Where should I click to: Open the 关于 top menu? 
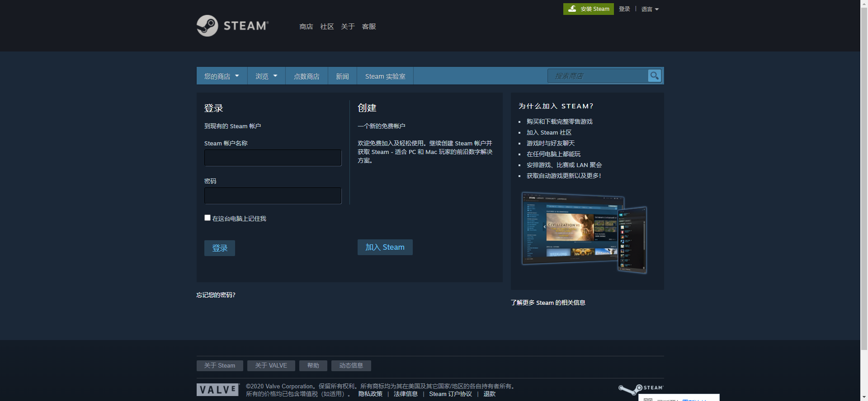pyautogui.click(x=348, y=27)
